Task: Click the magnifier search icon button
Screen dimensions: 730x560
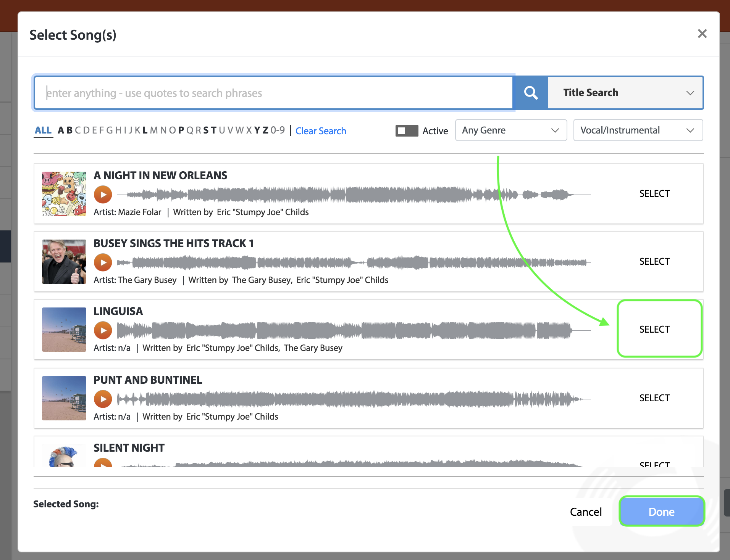Action: coord(531,93)
